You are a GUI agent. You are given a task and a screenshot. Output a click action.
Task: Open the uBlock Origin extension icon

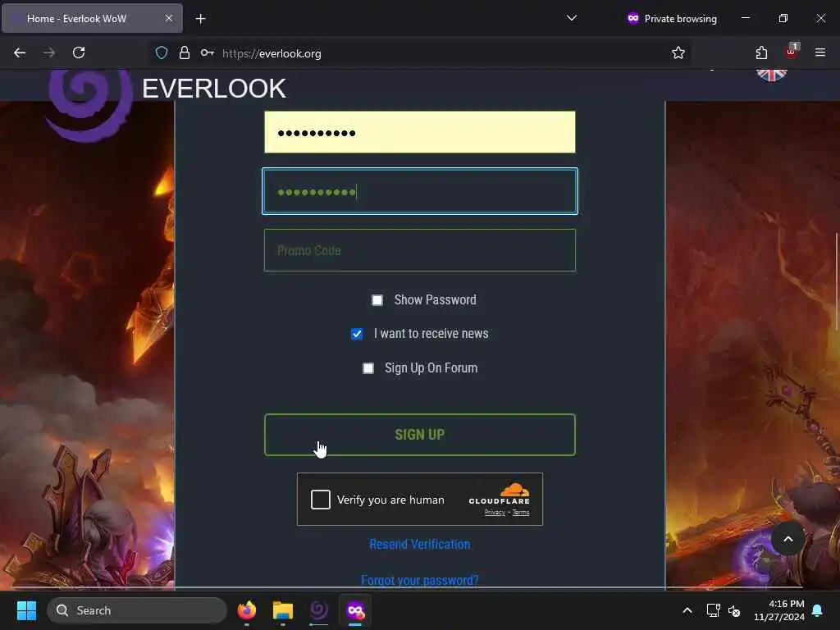click(x=792, y=52)
